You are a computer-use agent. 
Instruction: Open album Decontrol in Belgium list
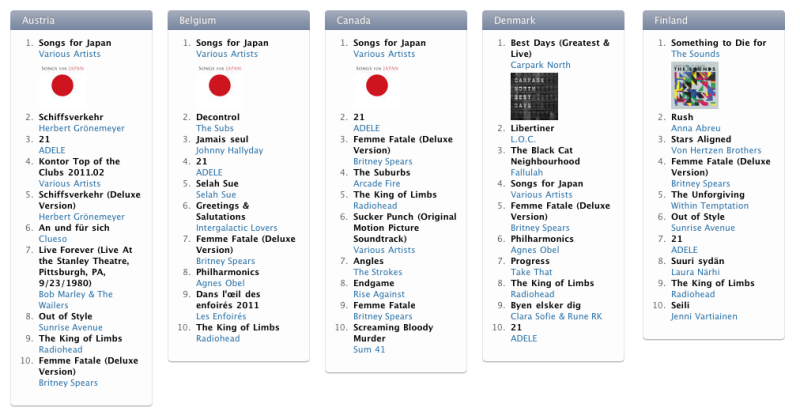218,117
